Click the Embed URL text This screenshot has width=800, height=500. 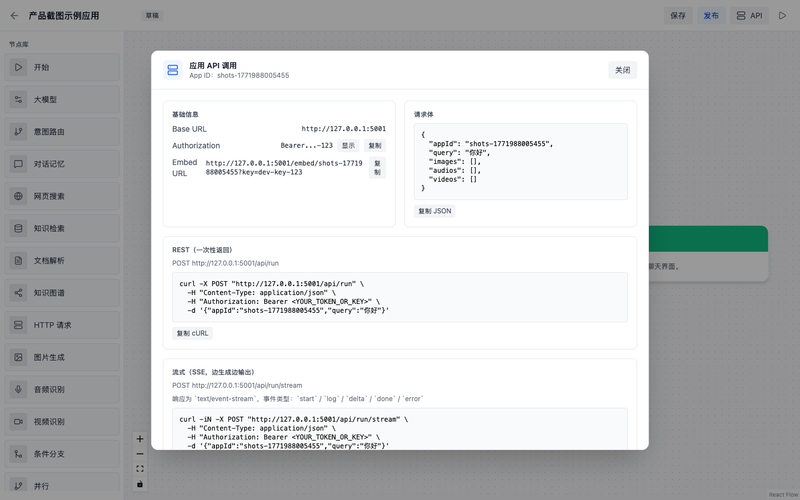tap(284, 168)
